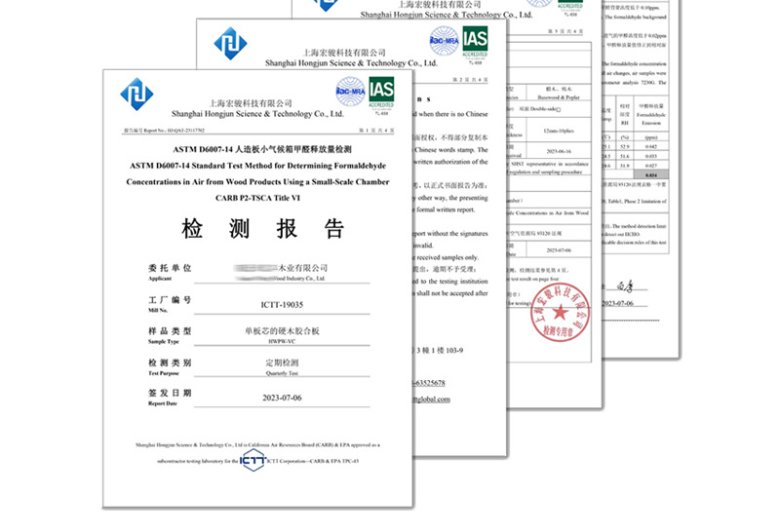Viewport: 780px width, 532px height.
Task: Click the 'CARB P2-TSCA Title VI' line
Action: (x=257, y=198)
